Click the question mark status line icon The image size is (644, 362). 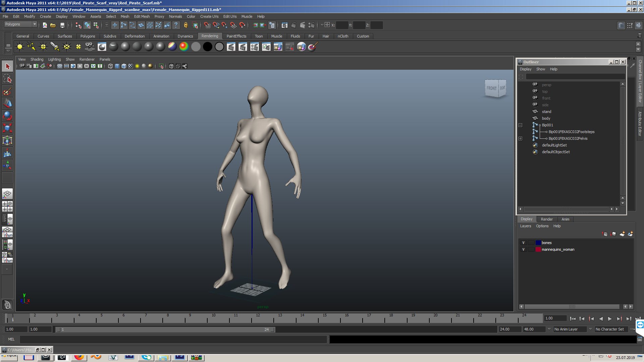(176, 25)
